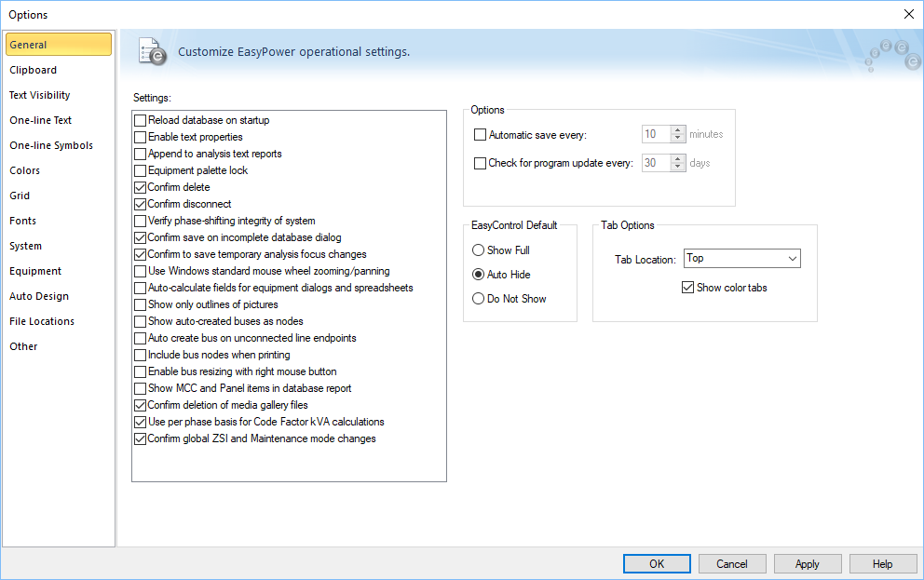Viewport: 924px width, 580px height.
Task: Switch to Text Visibility settings
Action: point(39,95)
